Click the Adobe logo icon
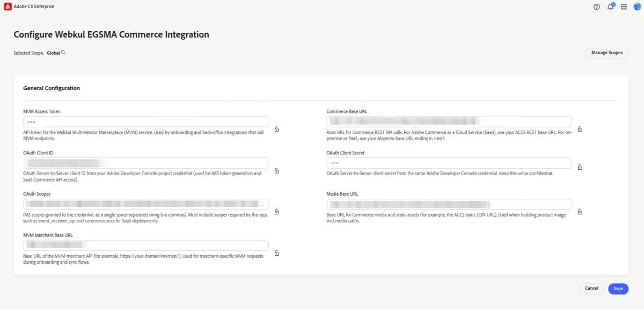Viewport: 644px width, 309px height. [8, 6]
